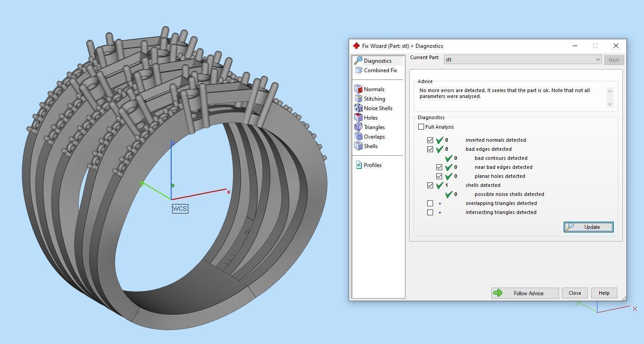Click the 'inverted normals detected' label

[x=496, y=140]
